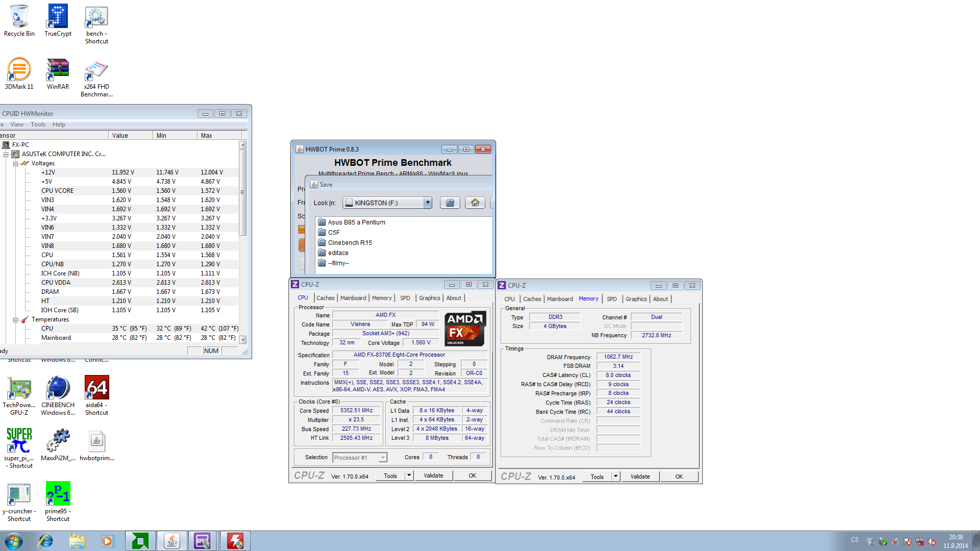Open the 3DMark 11 desktop icon

(x=19, y=73)
